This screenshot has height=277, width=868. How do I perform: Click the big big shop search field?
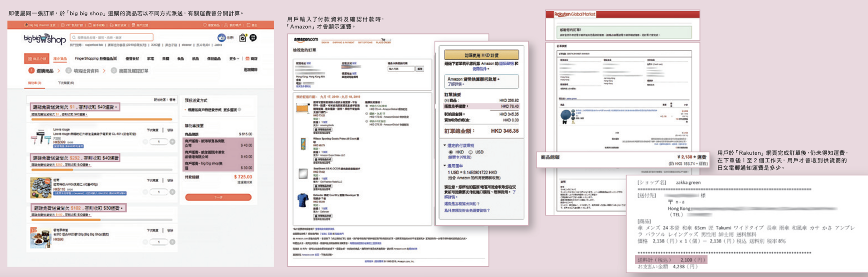111,37
